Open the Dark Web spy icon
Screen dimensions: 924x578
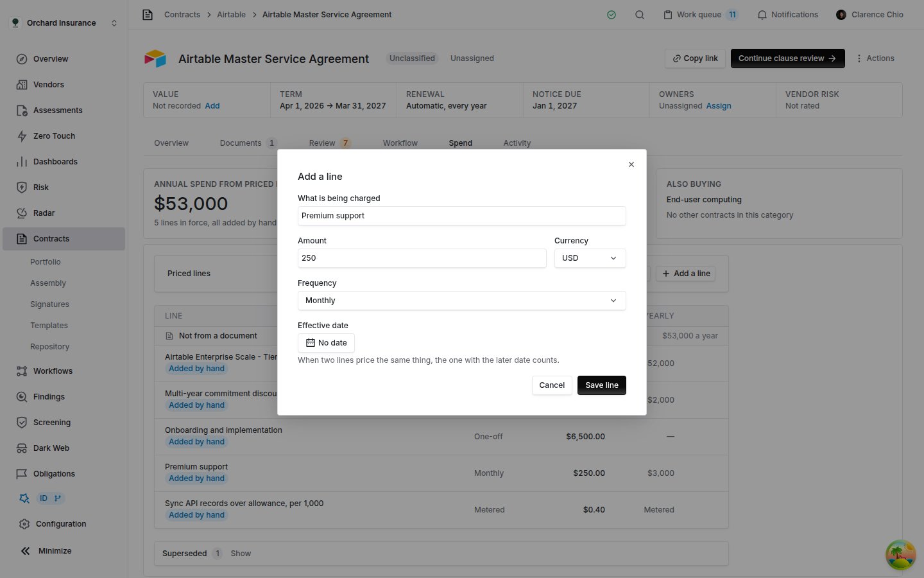click(x=22, y=448)
